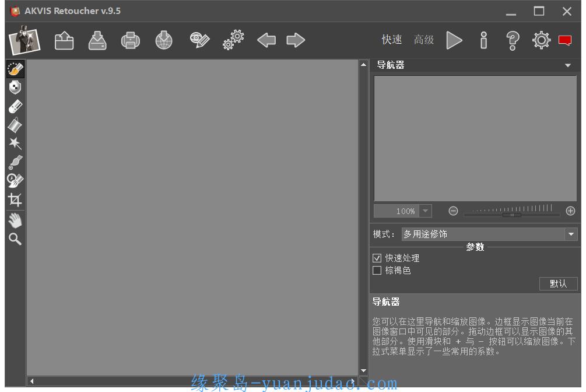The image size is (586, 392).
Task: Click the 默认 button
Action: pos(559,283)
